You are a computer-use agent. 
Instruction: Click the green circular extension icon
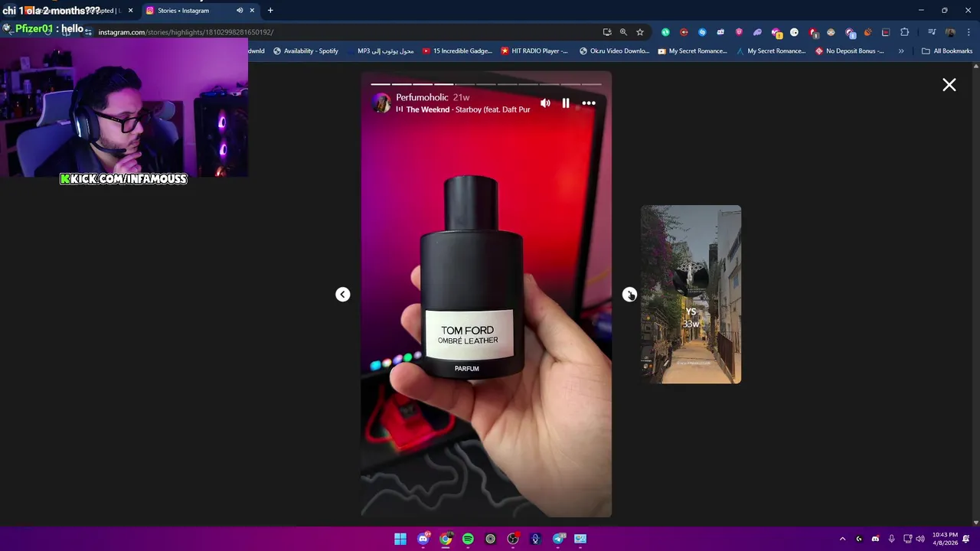(x=665, y=32)
